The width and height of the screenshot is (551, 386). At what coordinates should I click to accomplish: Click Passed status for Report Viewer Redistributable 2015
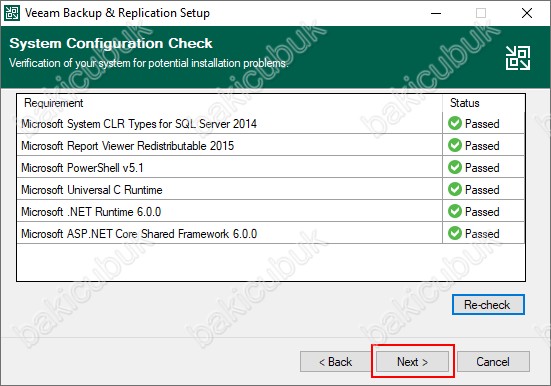pyautogui.click(x=482, y=146)
